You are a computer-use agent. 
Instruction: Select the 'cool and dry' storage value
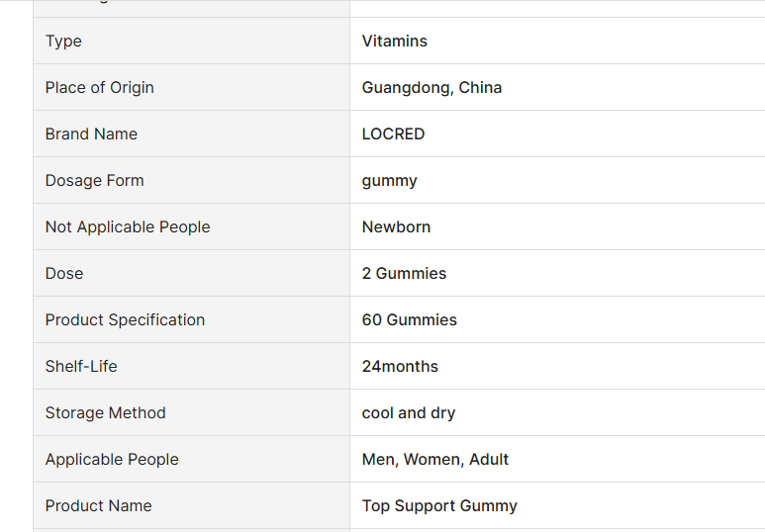pyautogui.click(x=409, y=413)
